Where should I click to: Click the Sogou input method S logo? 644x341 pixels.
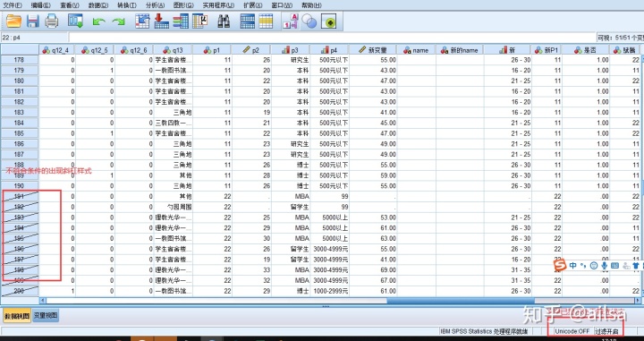point(559,266)
